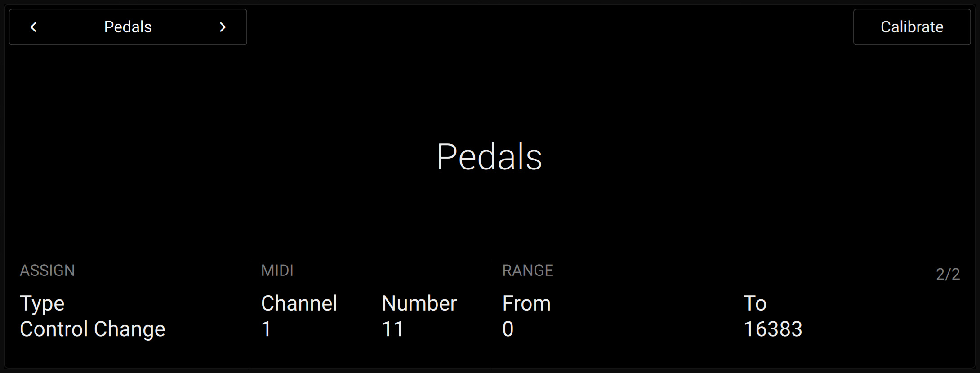Select the Pedals name in top selector
Image resolution: width=980 pixels, height=373 pixels.
click(x=128, y=27)
